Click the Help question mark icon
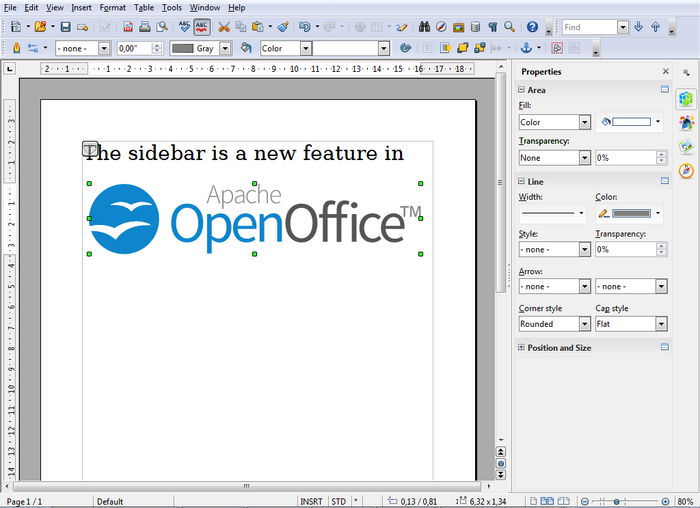700x508 pixels. coord(532,27)
